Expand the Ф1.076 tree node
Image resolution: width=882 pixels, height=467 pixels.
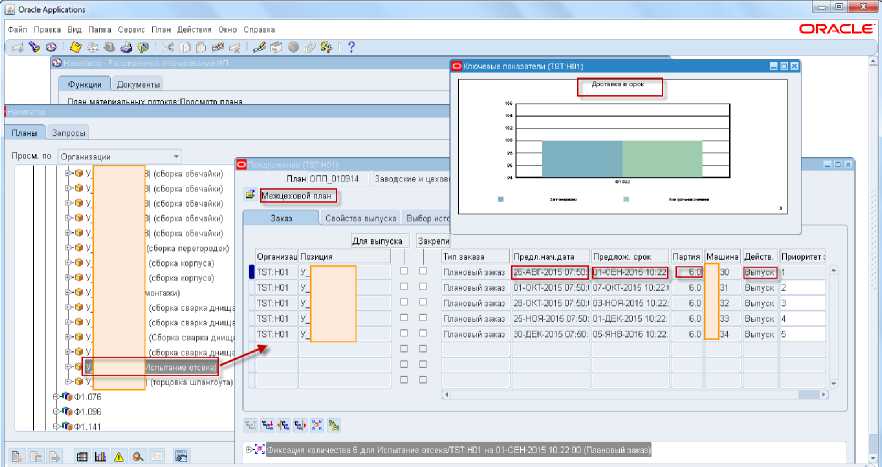tap(56, 396)
